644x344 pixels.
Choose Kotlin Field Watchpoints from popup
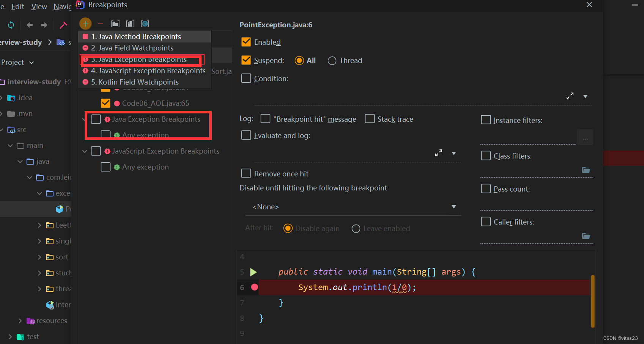pyautogui.click(x=144, y=82)
